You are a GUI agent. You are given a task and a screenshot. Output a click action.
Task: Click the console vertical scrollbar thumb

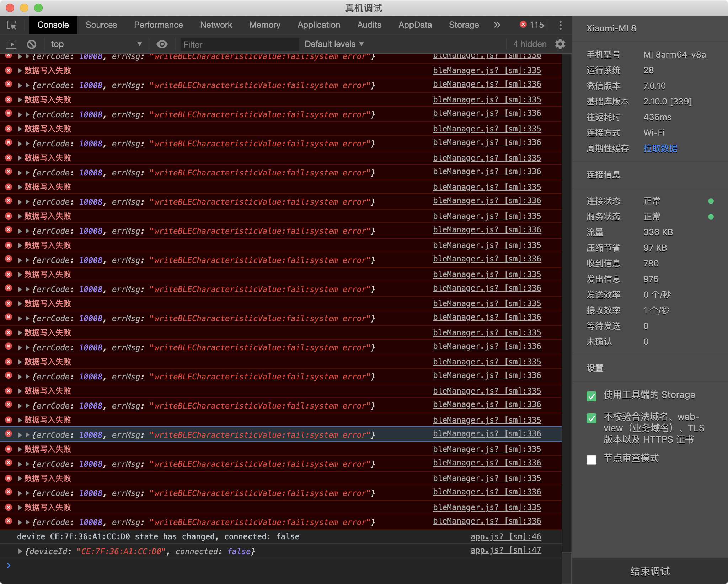coord(566,567)
